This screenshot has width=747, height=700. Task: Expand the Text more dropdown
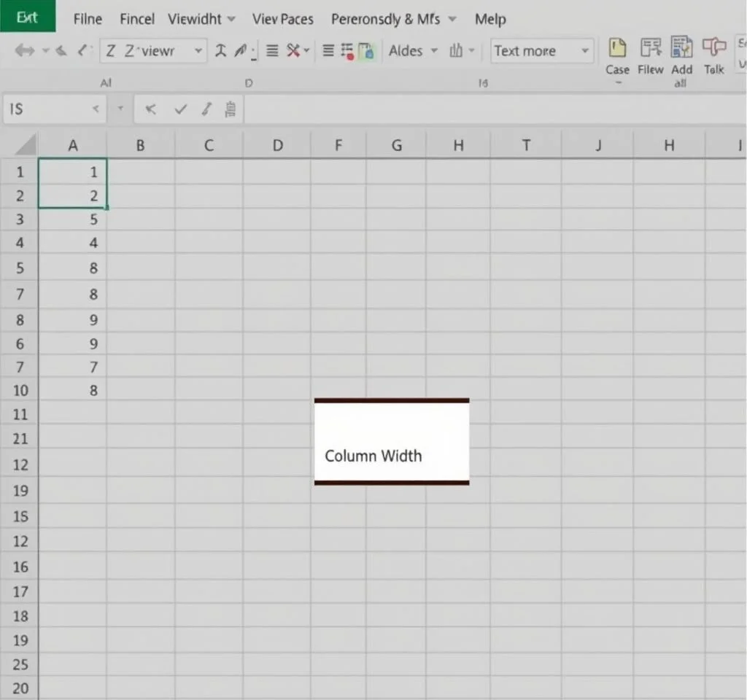click(x=584, y=51)
